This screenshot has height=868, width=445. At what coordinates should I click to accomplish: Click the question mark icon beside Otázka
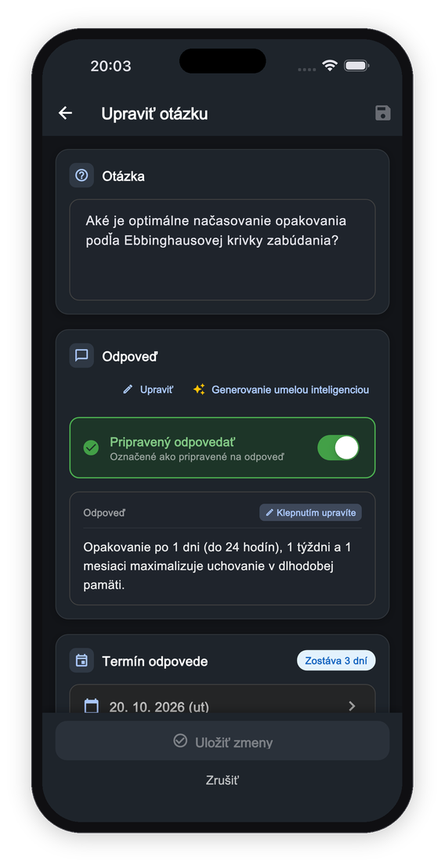point(81,176)
